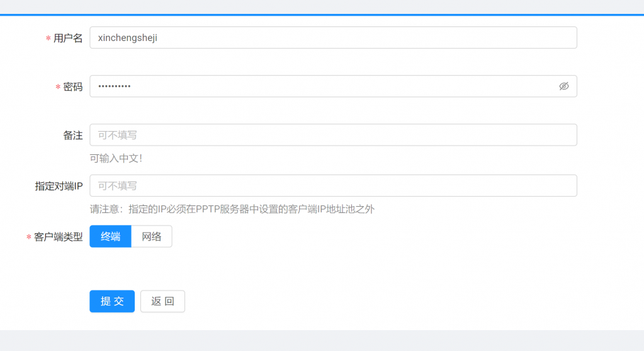Focus the 密码 password field
The width and height of the screenshot is (644, 351).
321,86
